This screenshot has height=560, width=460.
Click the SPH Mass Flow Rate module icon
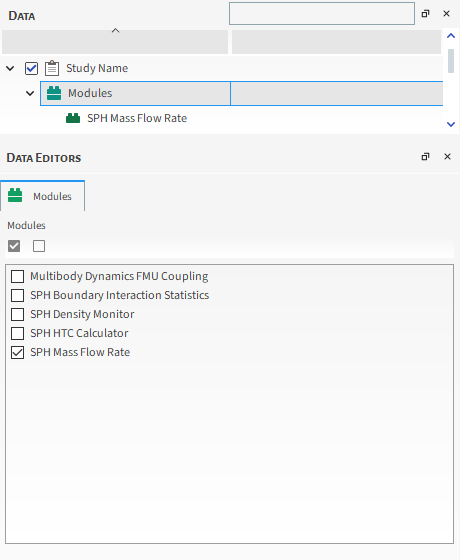pos(73,118)
